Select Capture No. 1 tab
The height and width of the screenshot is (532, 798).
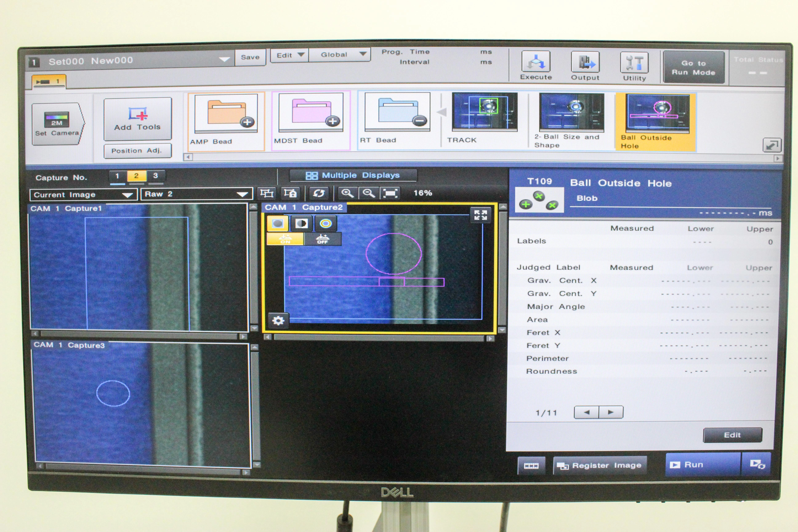coord(117,176)
